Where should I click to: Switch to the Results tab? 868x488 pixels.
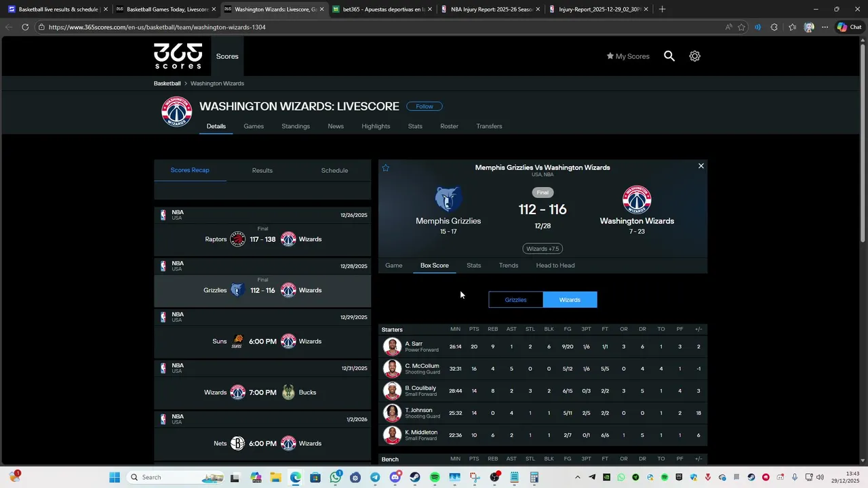[x=262, y=170]
